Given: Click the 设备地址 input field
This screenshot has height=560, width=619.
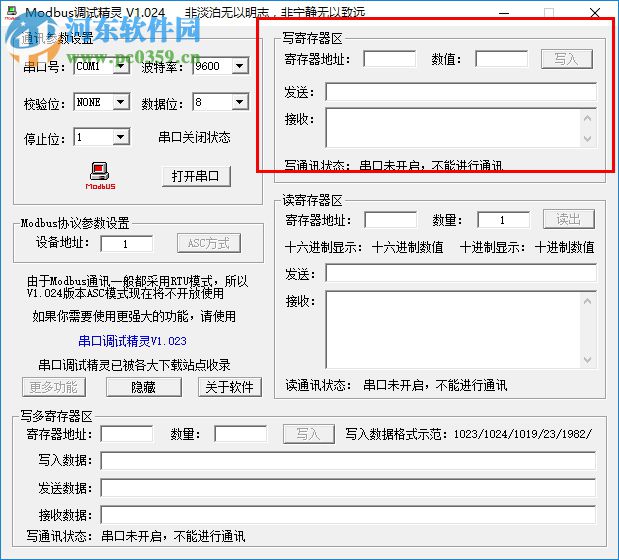Looking at the screenshot, I should click(x=127, y=244).
